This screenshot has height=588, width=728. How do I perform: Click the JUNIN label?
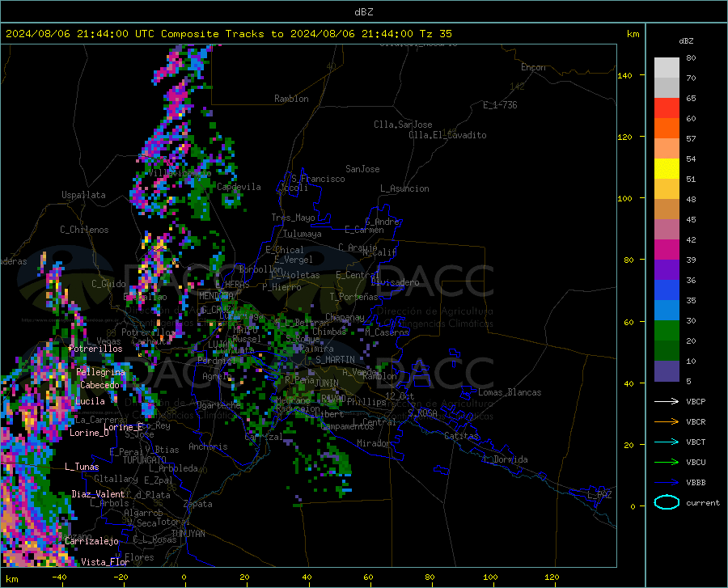click(327, 383)
